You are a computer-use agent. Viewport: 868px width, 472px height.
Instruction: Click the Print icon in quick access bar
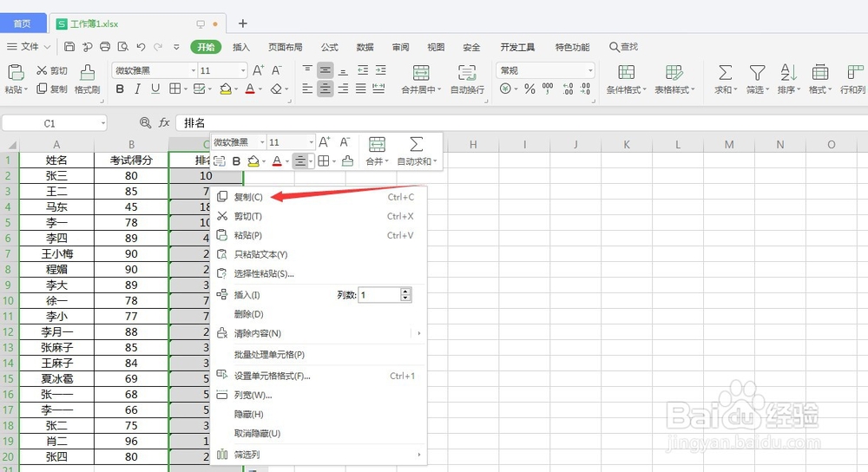point(105,47)
